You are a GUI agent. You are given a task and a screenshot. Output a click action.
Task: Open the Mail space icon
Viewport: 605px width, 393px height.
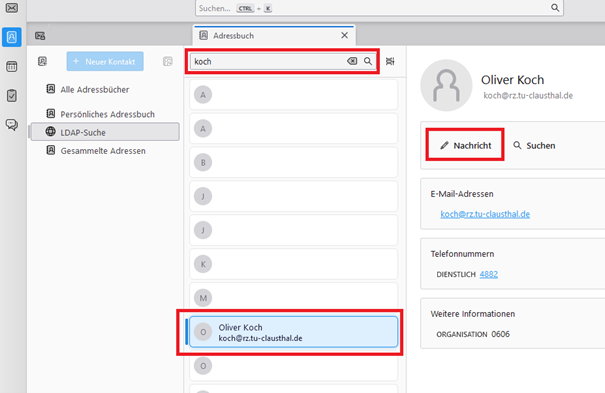12,8
